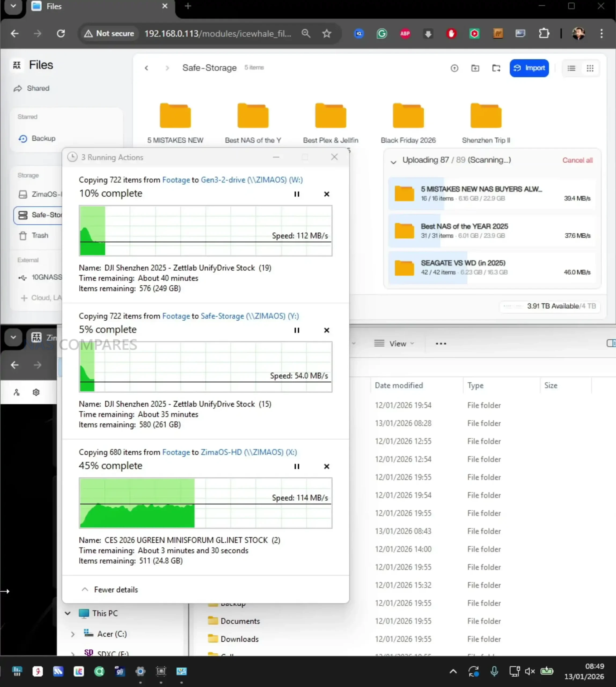616x687 pixels.
Task: Collapse the Uploading tasks panel chevron
Action: 393,162
